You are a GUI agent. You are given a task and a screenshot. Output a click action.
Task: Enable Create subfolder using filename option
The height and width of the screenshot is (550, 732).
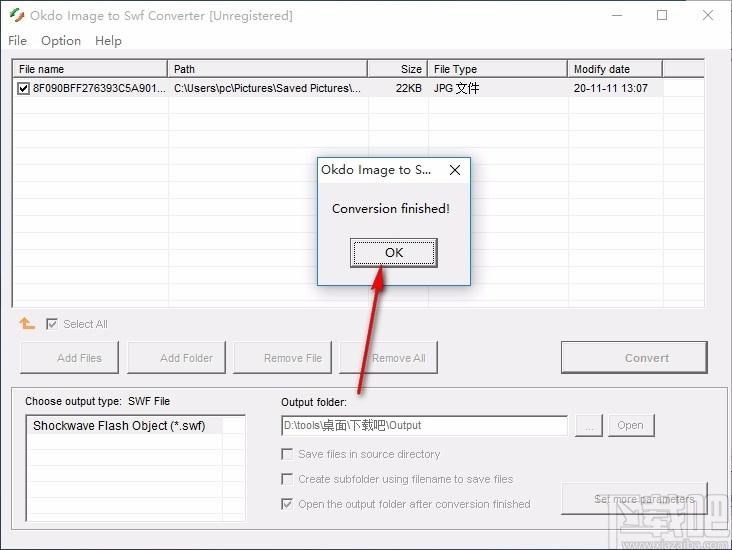click(287, 479)
